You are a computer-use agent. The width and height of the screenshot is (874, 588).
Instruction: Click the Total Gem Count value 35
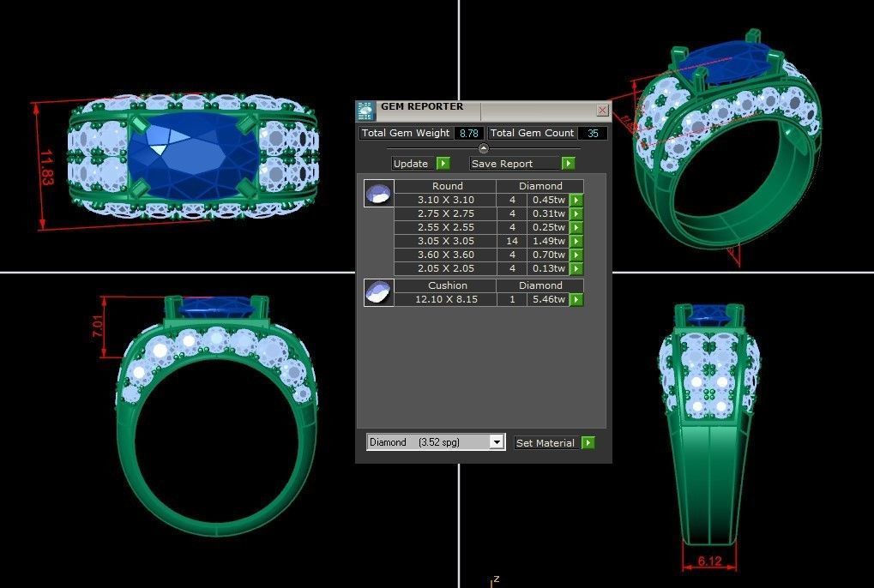(593, 133)
